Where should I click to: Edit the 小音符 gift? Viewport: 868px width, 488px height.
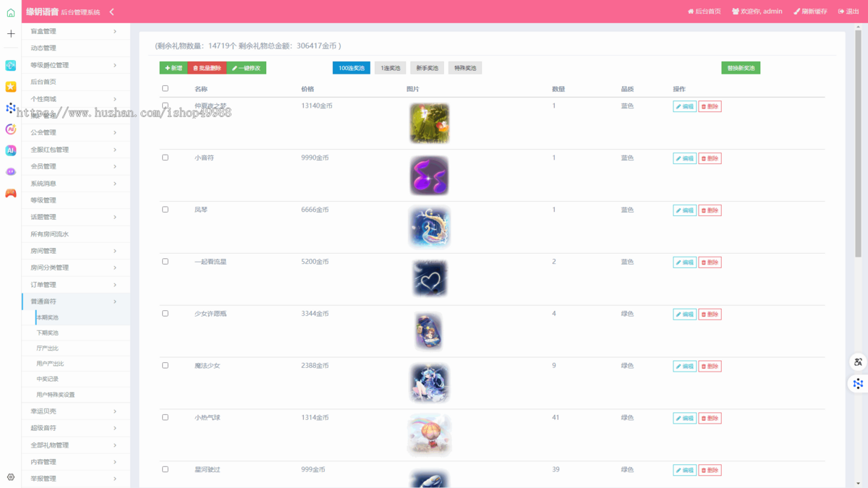click(684, 158)
